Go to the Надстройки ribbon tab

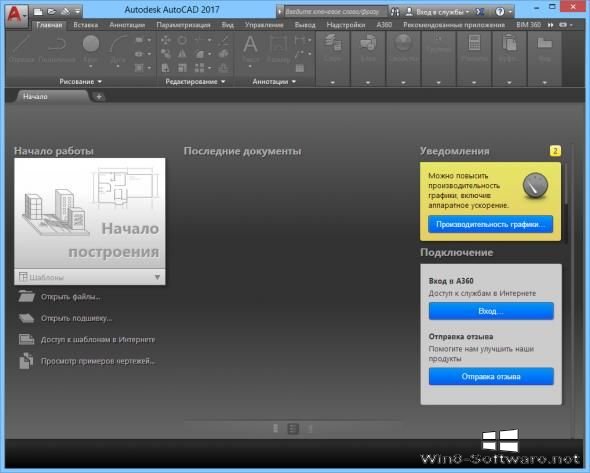click(346, 25)
